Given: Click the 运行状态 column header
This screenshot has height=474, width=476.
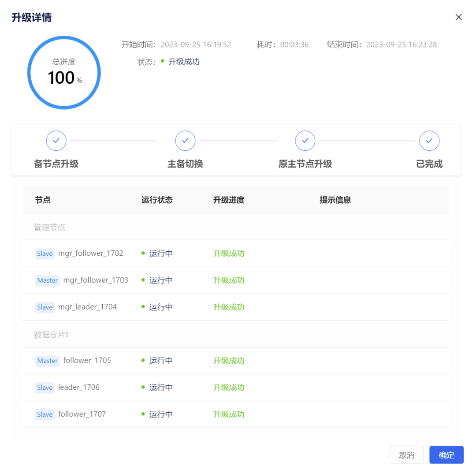Looking at the screenshot, I should pyautogui.click(x=157, y=200).
